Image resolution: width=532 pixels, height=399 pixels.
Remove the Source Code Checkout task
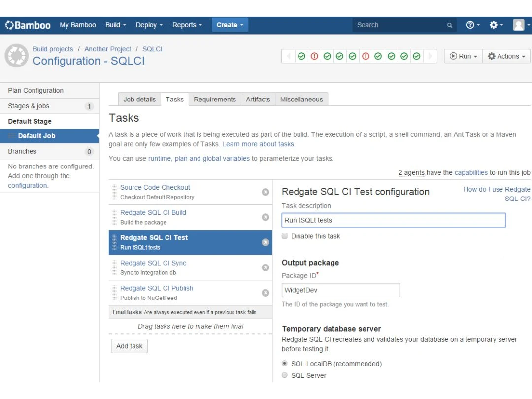[x=266, y=192]
